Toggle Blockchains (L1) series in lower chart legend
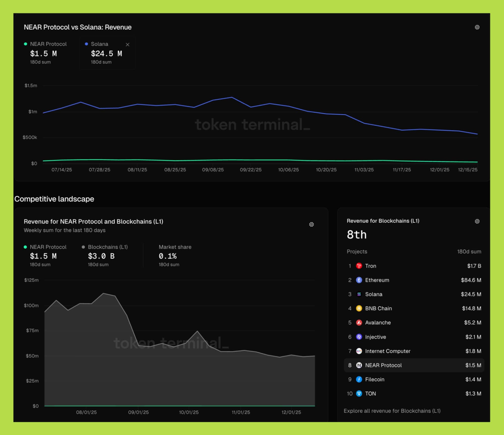The image size is (504, 435). [108, 247]
